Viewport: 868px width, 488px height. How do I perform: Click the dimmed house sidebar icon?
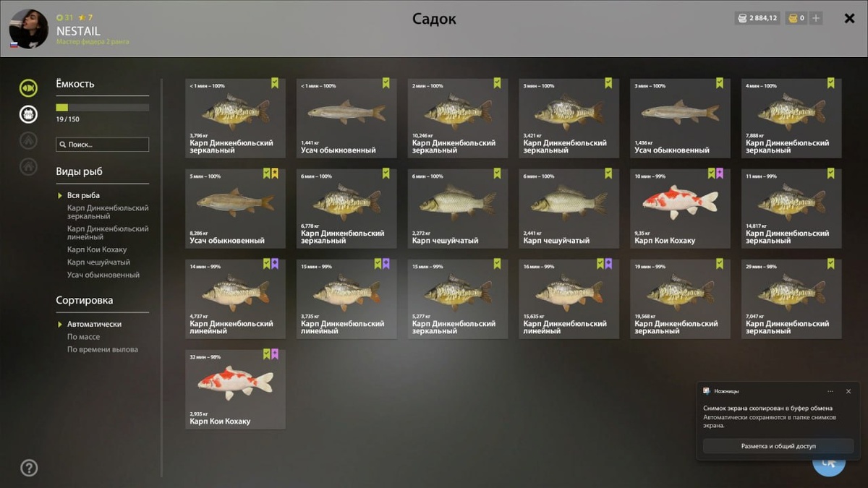click(28, 166)
